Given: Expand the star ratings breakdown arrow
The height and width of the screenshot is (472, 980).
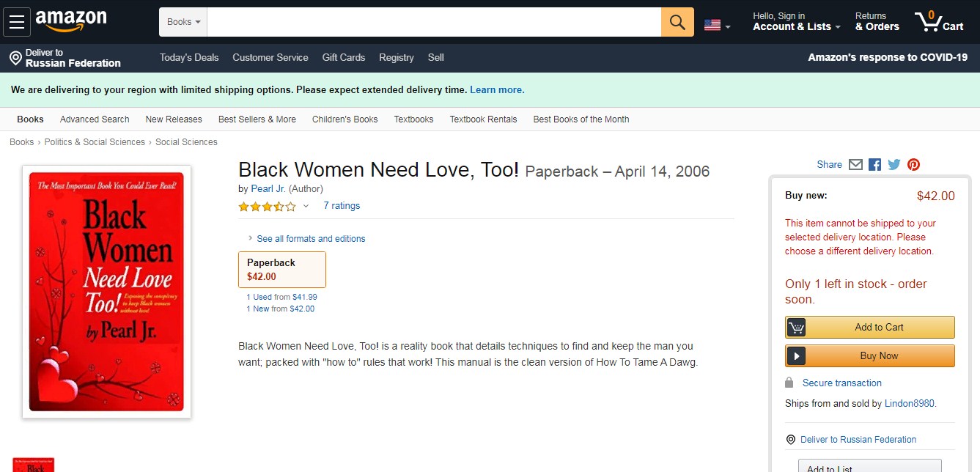Looking at the screenshot, I should pos(306,207).
